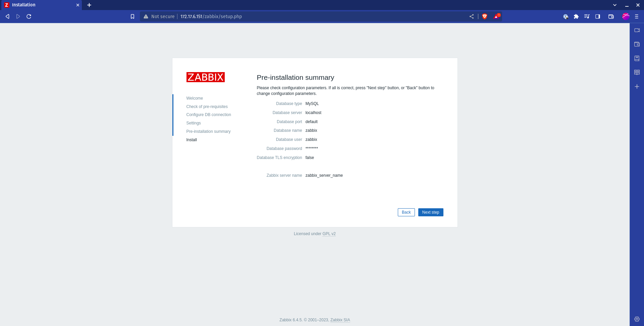Image resolution: width=644 pixels, height=326 pixels.
Task: Click the localhost database server value
Action: [x=313, y=113]
